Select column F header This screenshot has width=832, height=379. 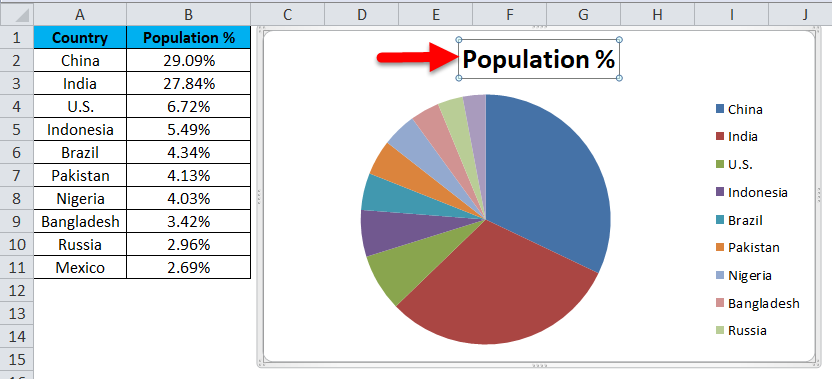tap(509, 15)
